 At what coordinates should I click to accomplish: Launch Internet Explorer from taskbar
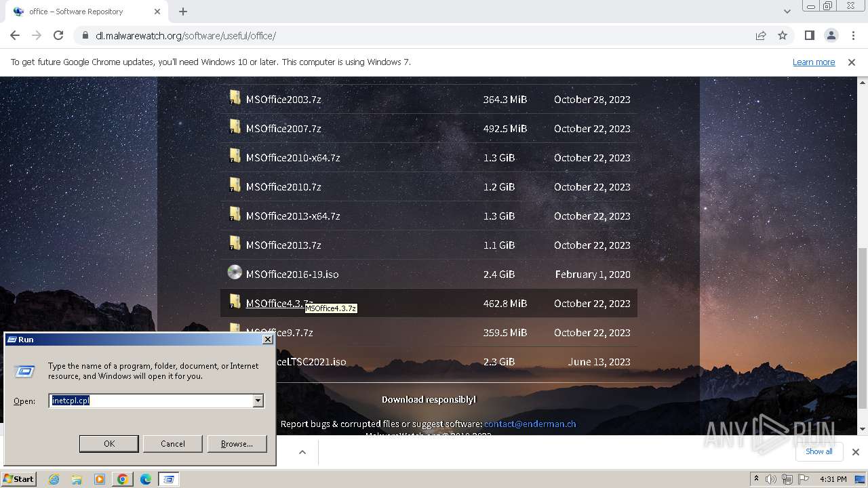(54, 479)
